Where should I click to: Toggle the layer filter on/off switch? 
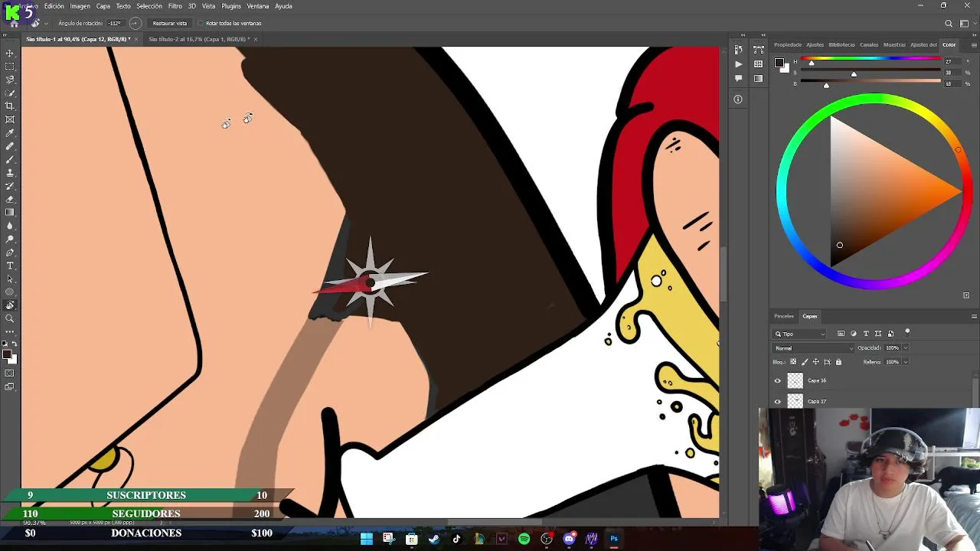coord(907,332)
